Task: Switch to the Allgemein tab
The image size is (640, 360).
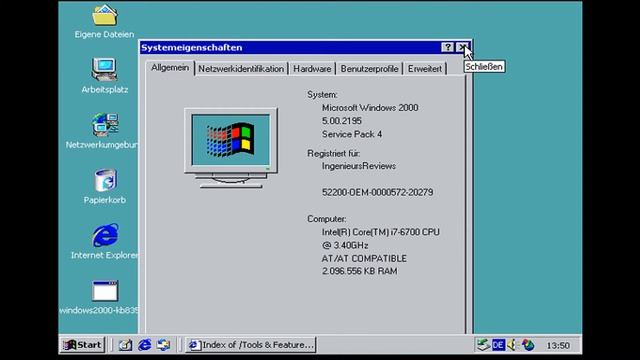Action: 170,68
